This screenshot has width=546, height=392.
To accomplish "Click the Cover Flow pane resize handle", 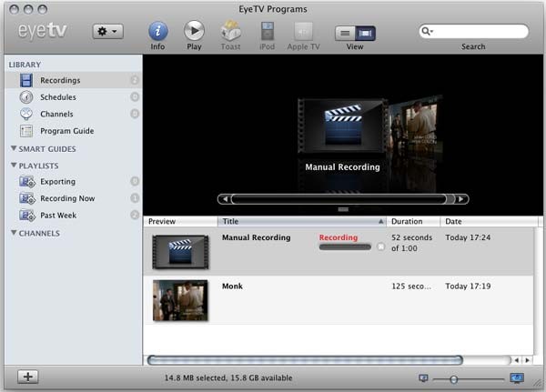I will [343, 209].
